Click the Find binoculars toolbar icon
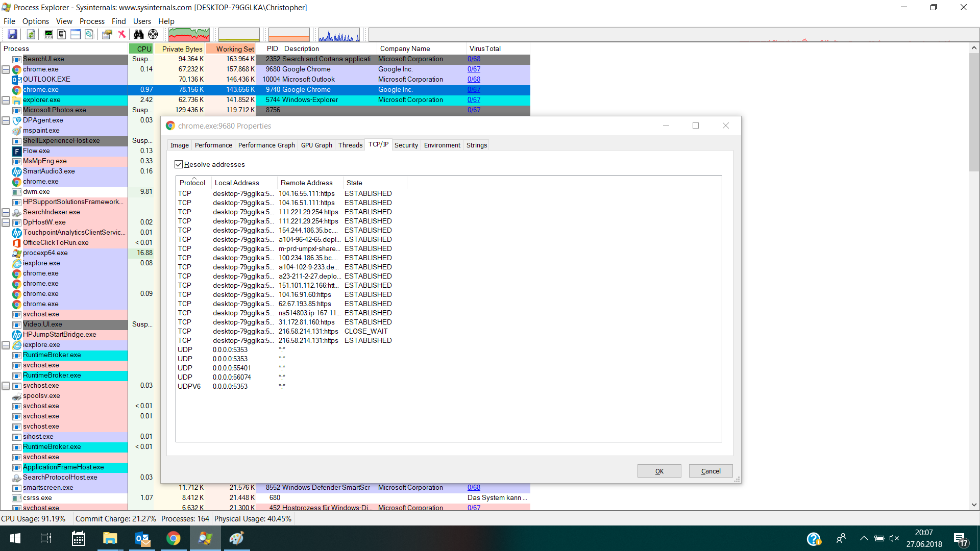This screenshot has height=551, width=980. pos(138,34)
